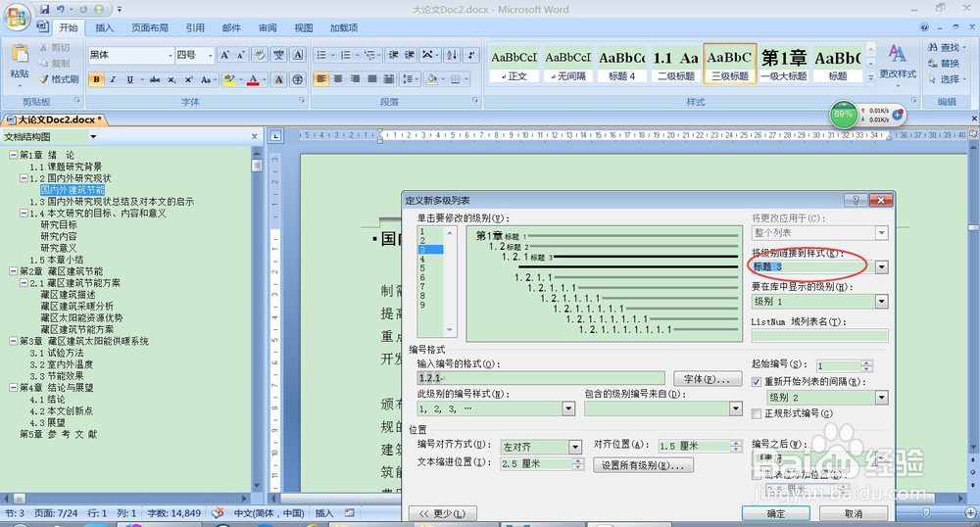Open the number style dropdown (1, 2, 3, …)
This screenshot has height=527, width=980.
568,409
